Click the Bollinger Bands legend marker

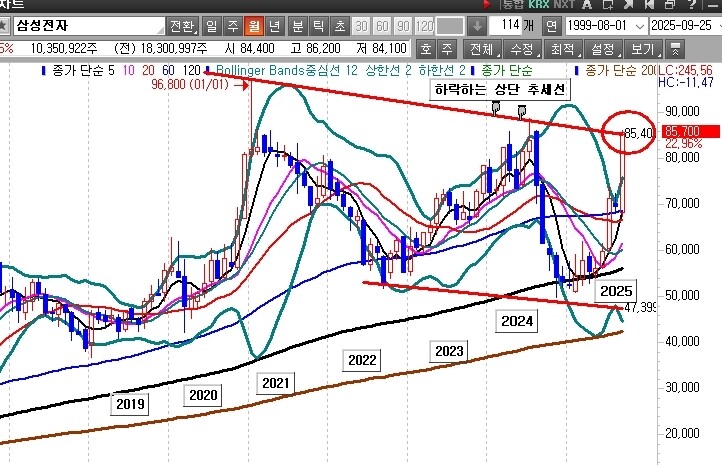(208, 70)
